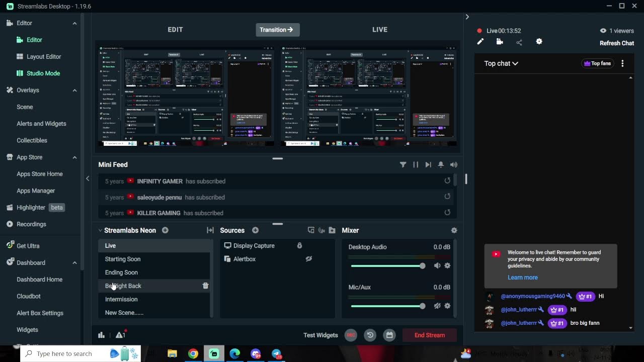Open the notifications warning icon
The image size is (644, 362).
(x=120, y=335)
